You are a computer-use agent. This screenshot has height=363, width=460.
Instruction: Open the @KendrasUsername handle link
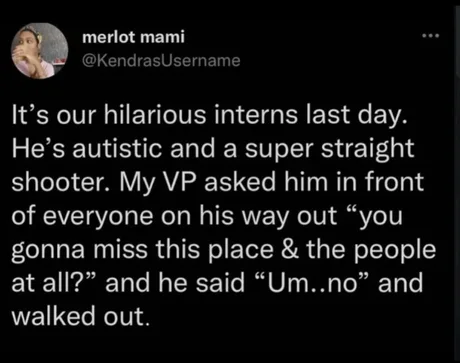point(161,61)
